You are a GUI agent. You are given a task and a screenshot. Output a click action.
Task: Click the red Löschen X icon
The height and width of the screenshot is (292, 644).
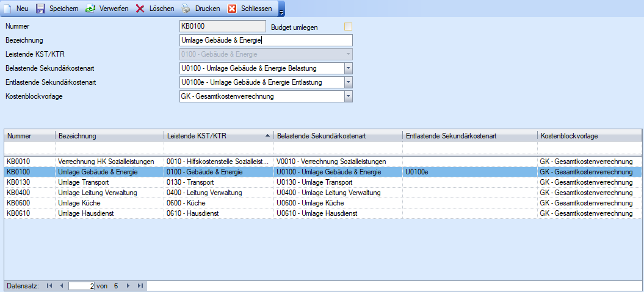(x=140, y=9)
